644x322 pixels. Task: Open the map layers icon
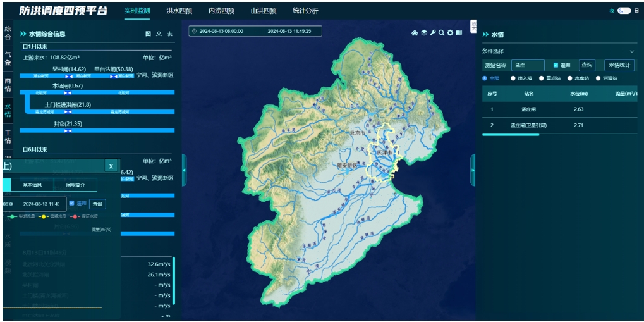coord(424,33)
